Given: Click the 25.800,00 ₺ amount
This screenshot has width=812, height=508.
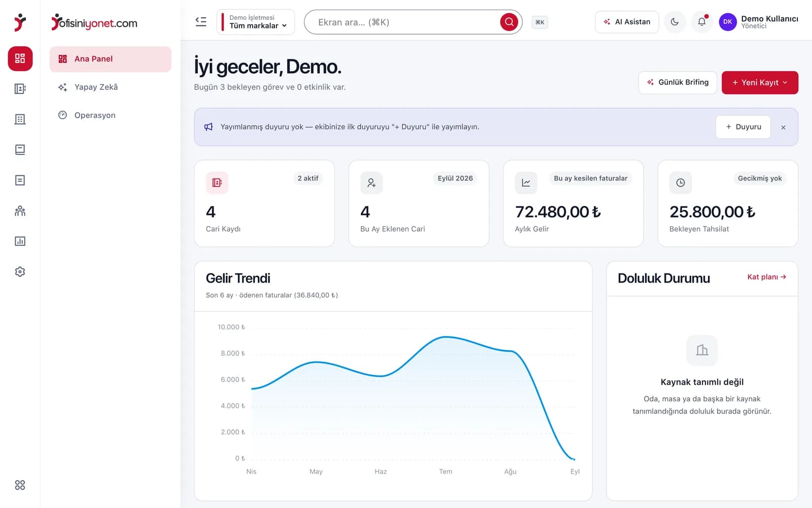Looking at the screenshot, I should click(x=712, y=212).
